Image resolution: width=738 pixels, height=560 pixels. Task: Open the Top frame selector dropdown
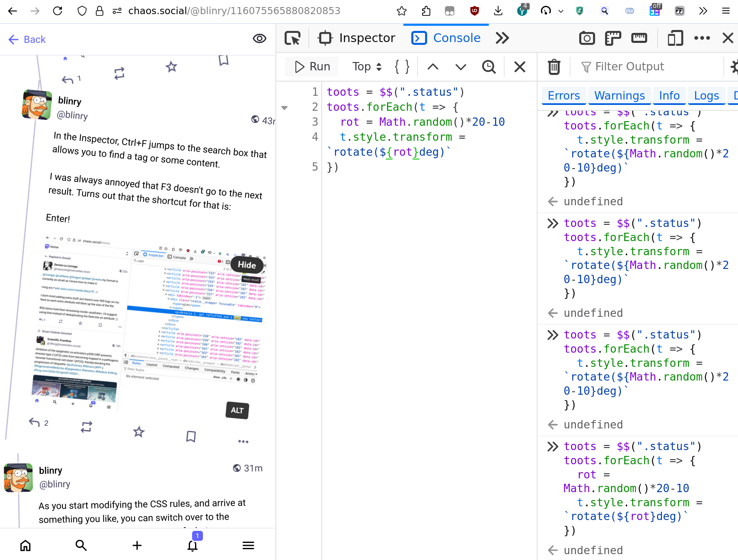pos(366,67)
